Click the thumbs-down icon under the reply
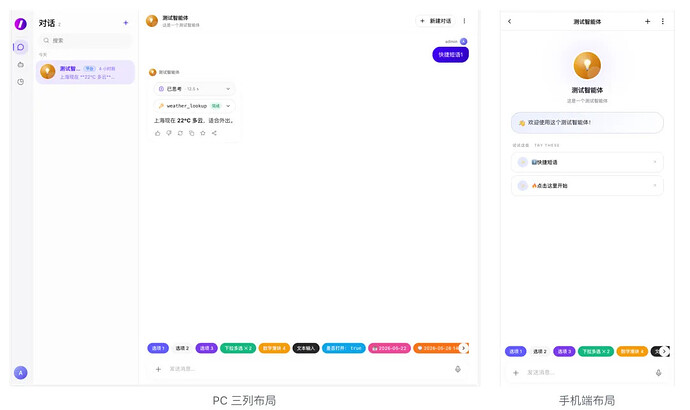 [x=169, y=133]
